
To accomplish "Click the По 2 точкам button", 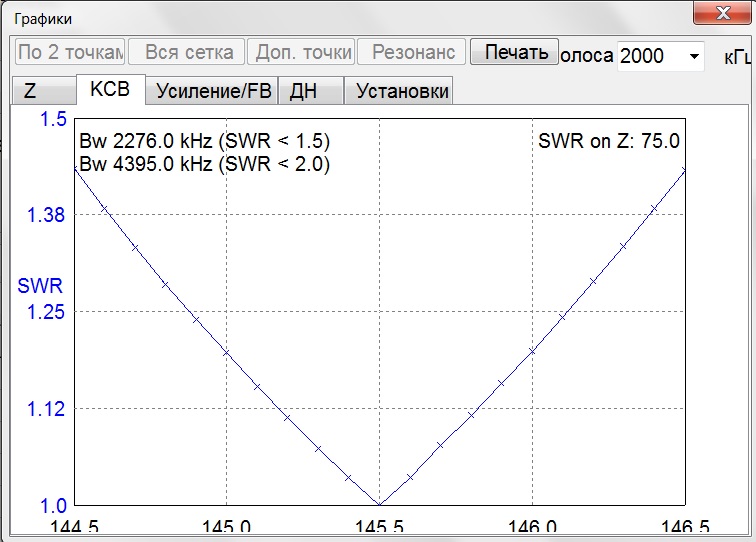I will [x=71, y=53].
